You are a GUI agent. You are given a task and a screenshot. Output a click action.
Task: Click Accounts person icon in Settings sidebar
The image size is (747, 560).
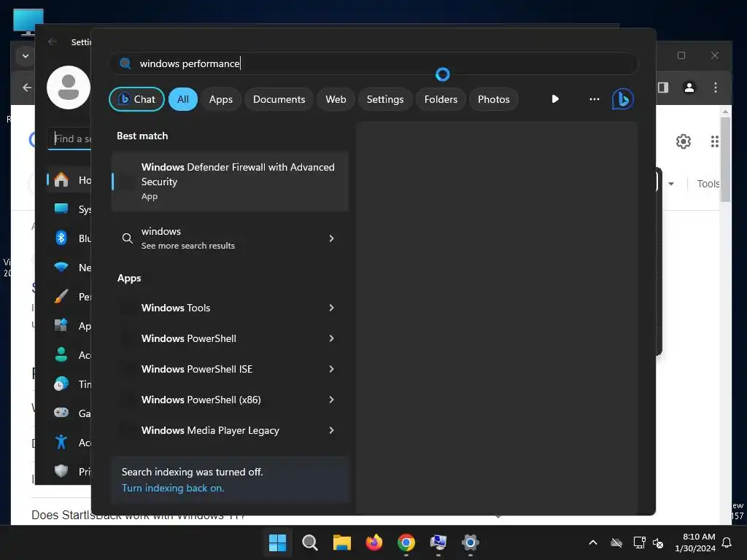pos(61,355)
